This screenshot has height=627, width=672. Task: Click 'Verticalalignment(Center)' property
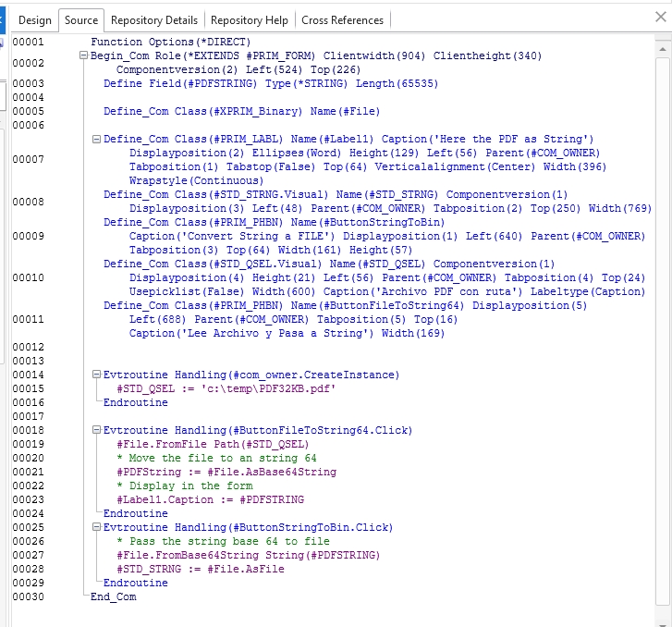[455, 166]
